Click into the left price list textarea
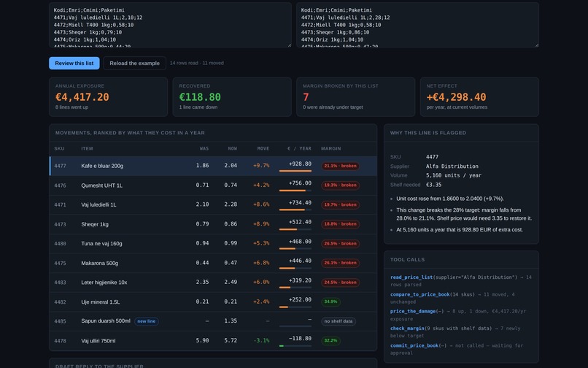This screenshot has width=588, height=368. pyautogui.click(x=170, y=25)
